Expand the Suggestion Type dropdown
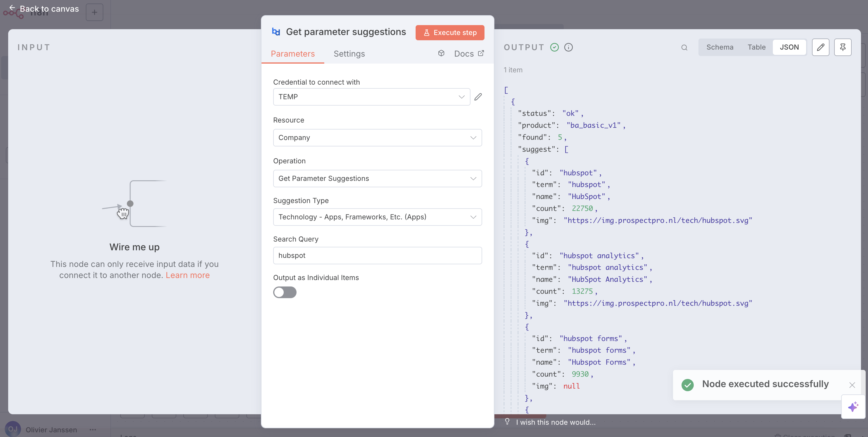This screenshot has width=868, height=437. [377, 217]
